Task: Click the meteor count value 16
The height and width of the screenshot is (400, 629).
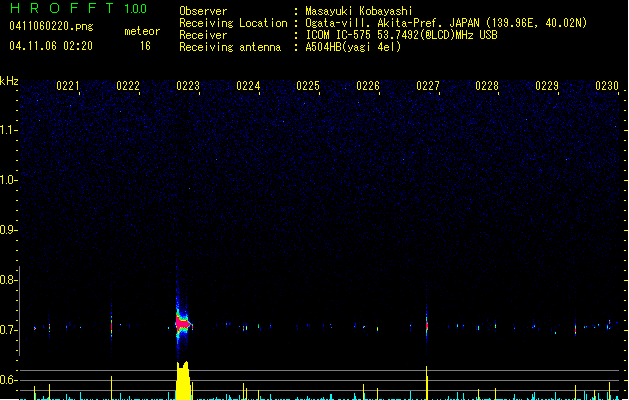Action: (145, 46)
